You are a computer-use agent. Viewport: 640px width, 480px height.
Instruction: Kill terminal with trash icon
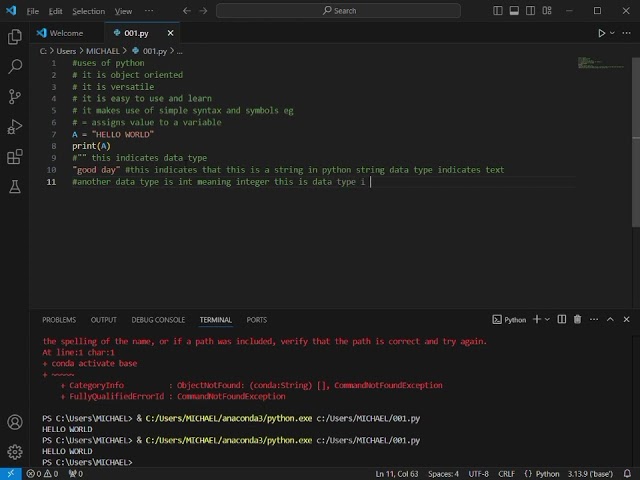coord(577,320)
